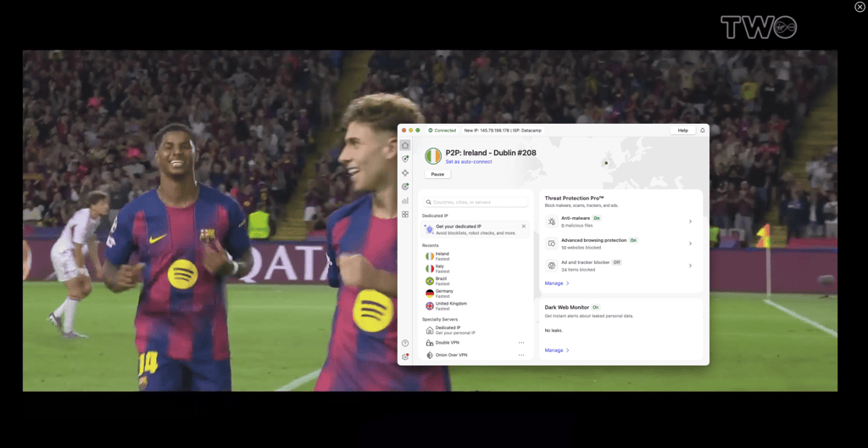868x448 pixels.
Task: Click 'Threat Protection Pro' heading
Action: tap(574, 198)
